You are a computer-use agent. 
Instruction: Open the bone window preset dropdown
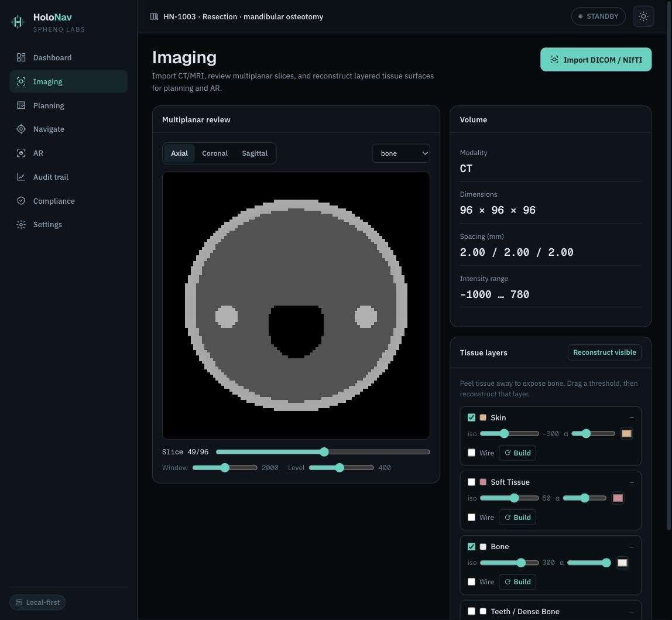(x=401, y=153)
